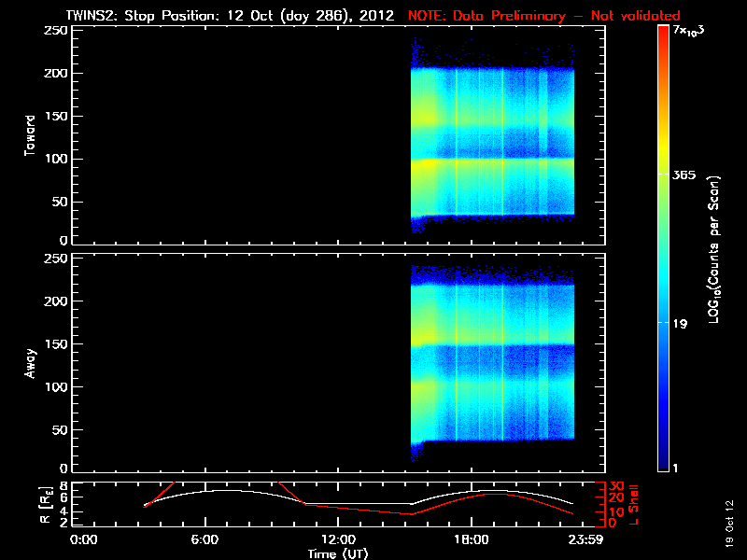Image resolution: width=747 pixels, height=560 pixels.
Task: Click the R [RE] axis label
Action: [x=46, y=505]
